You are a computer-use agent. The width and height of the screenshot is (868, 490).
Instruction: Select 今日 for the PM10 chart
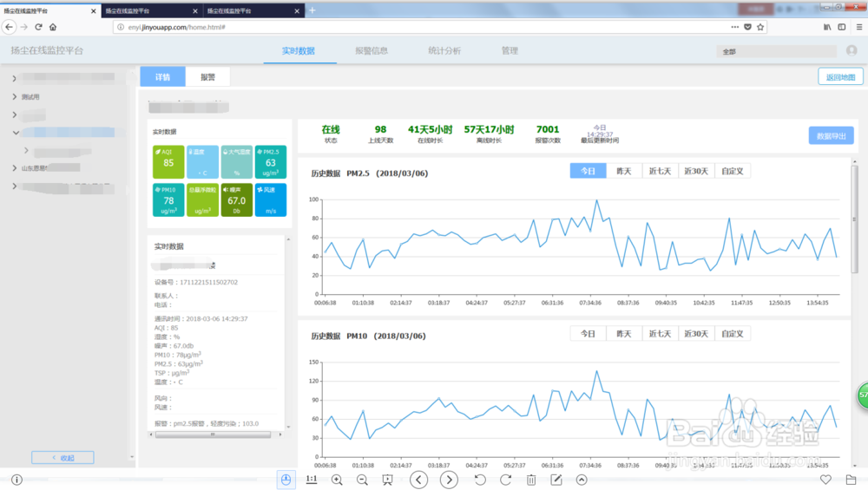588,334
